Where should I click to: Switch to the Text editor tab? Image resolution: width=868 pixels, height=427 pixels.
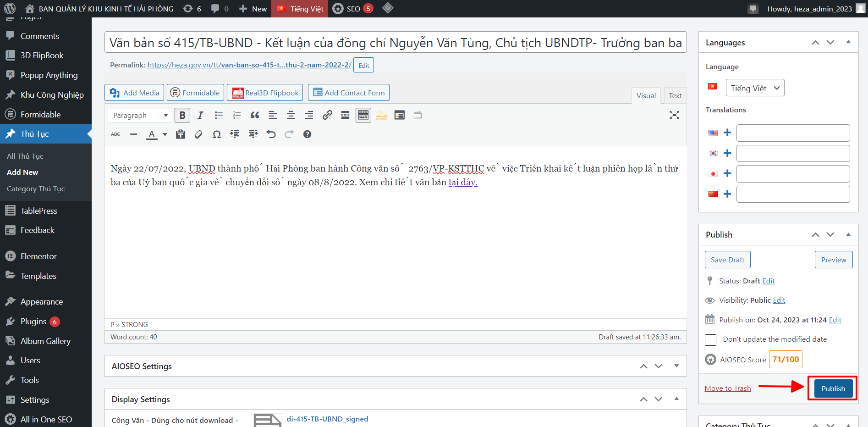[x=675, y=95]
